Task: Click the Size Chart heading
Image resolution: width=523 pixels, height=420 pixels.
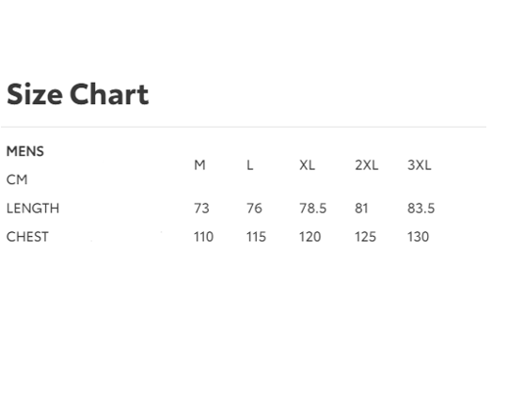Action: pos(77,95)
